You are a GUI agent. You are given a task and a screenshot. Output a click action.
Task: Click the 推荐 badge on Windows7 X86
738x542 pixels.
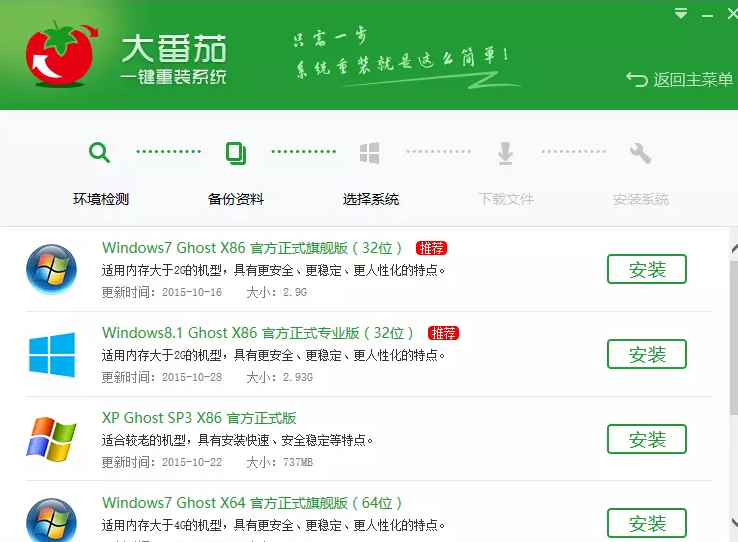tap(431, 248)
